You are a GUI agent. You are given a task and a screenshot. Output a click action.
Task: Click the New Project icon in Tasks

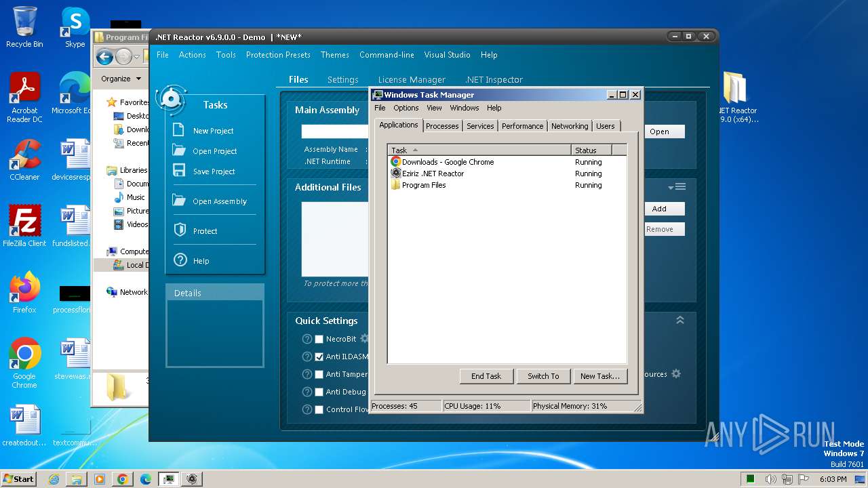(179, 130)
